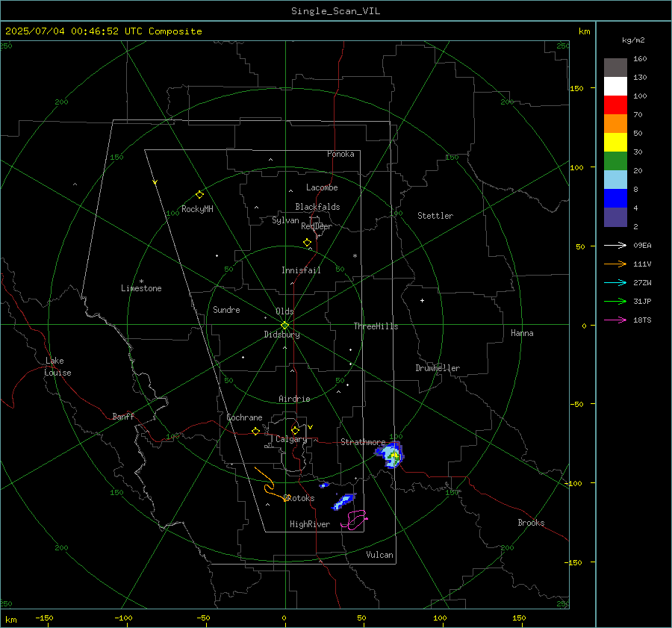Click the Hanna town label

522,333
